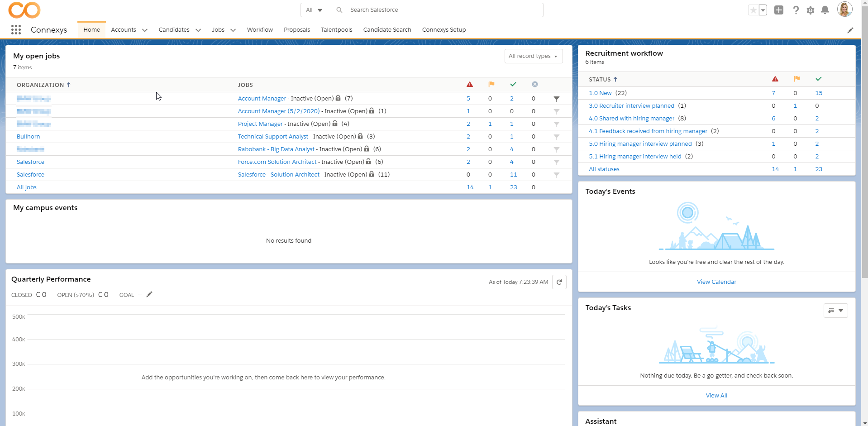The width and height of the screenshot is (868, 426).
Task: Click count 15 in the 1.0 New row
Action: tap(819, 93)
